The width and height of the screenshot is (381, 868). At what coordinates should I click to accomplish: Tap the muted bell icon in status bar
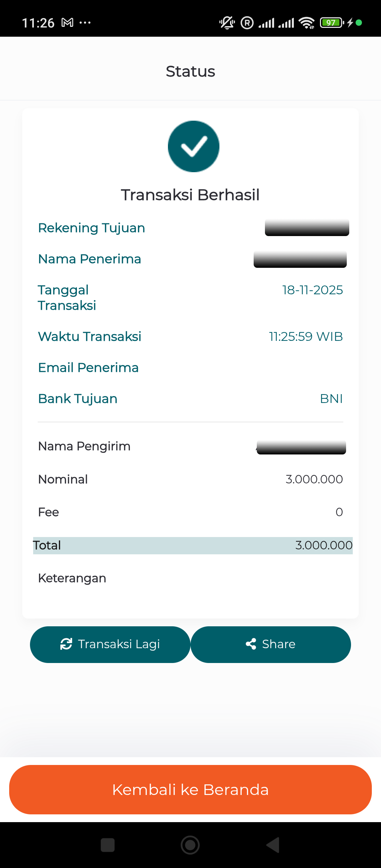(227, 23)
